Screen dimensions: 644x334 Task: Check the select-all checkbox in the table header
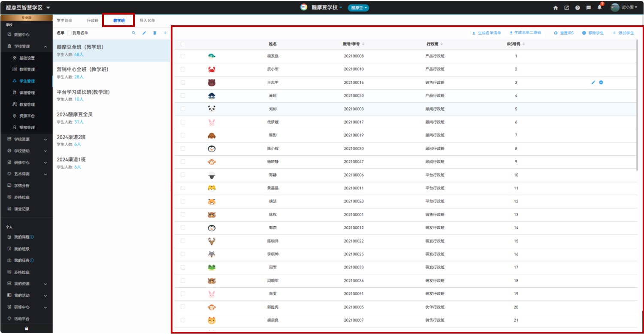[183, 44]
